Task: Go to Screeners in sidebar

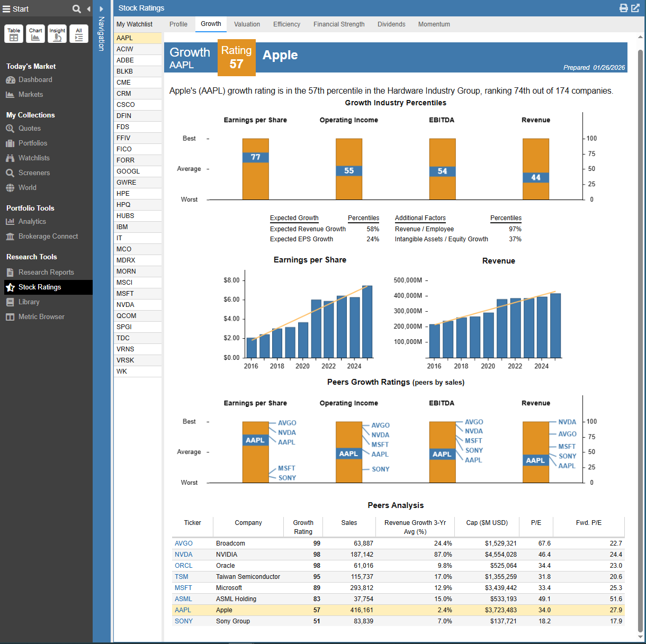Action: click(34, 173)
